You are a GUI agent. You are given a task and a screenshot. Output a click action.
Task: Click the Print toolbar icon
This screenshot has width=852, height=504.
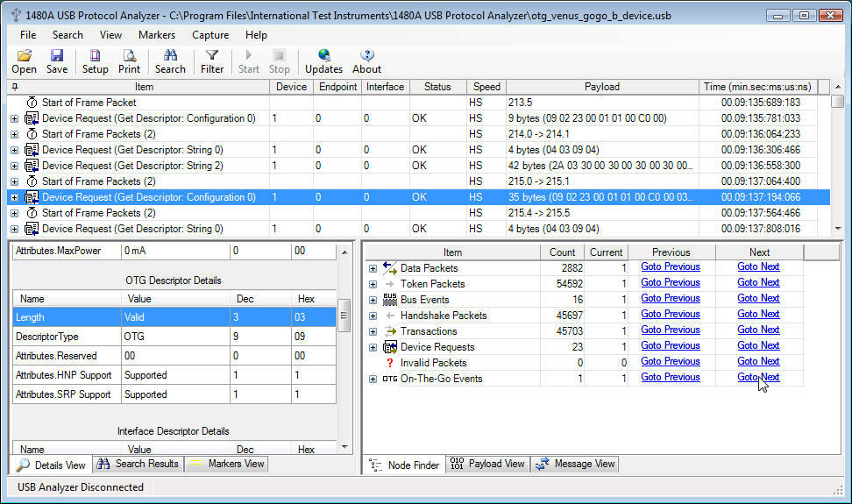[x=130, y=55]
